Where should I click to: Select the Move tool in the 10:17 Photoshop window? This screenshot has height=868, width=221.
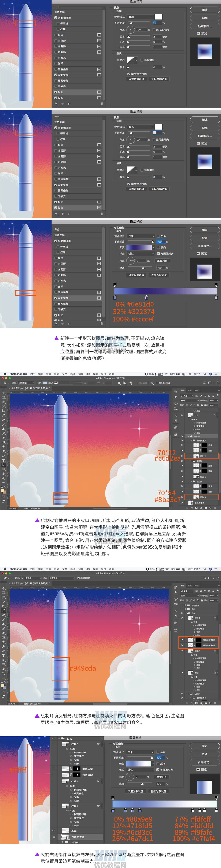3,393
